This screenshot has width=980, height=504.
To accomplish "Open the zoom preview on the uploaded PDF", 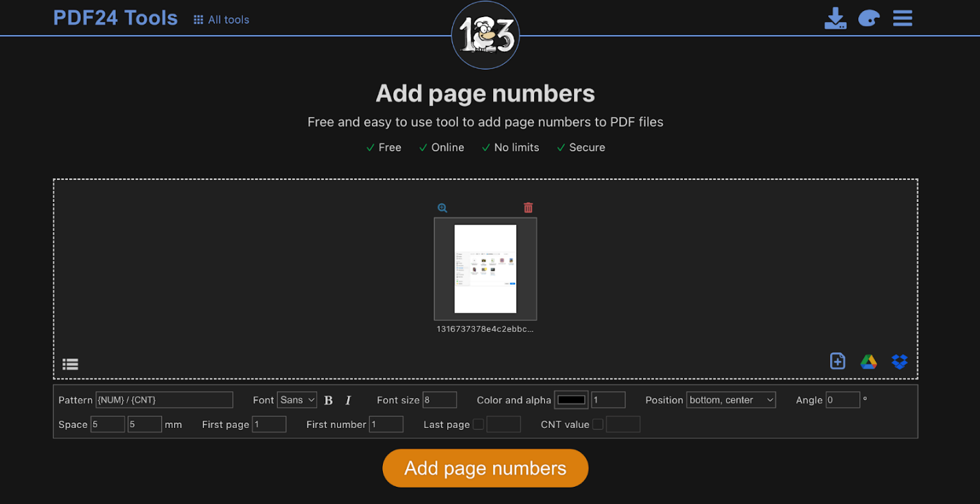I will 442,207.
